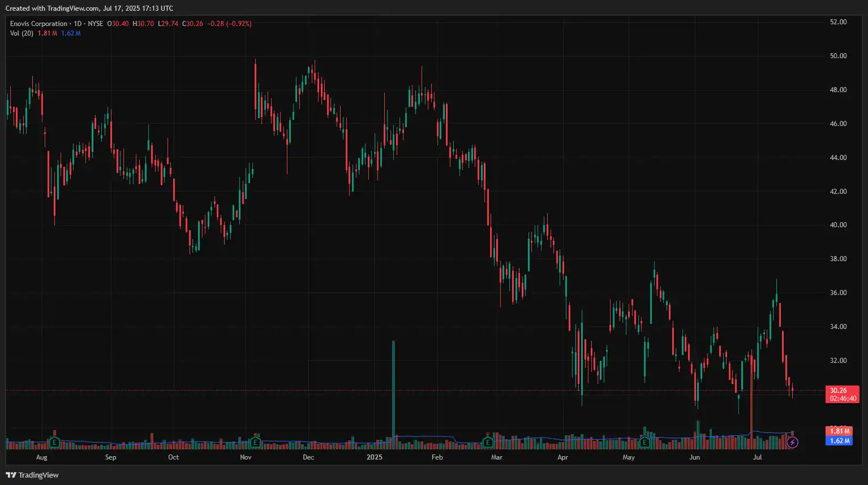
Task: Click the 1D interval in the legend
Action: pos(78,24)
